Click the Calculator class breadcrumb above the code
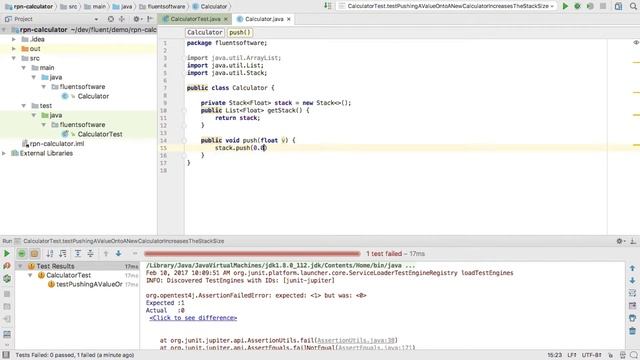Viewport: 640px width, 360px height. (204, 32)
